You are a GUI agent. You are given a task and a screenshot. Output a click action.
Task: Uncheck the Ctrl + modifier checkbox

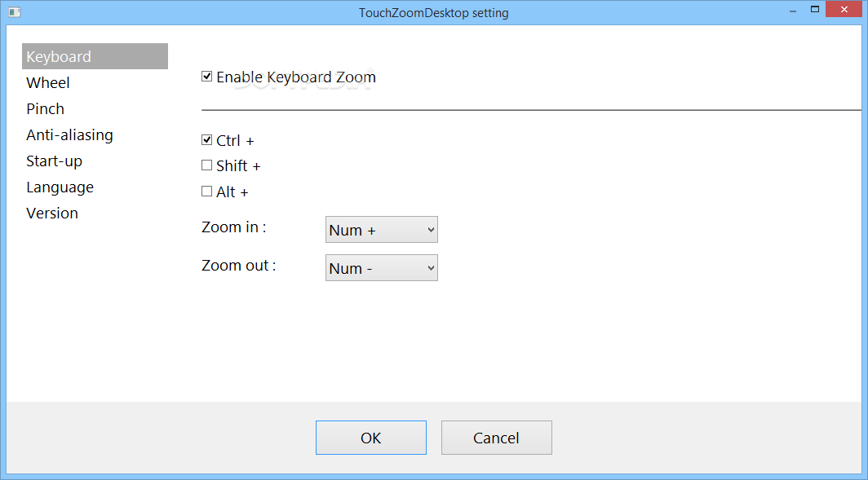coord(207,140)
